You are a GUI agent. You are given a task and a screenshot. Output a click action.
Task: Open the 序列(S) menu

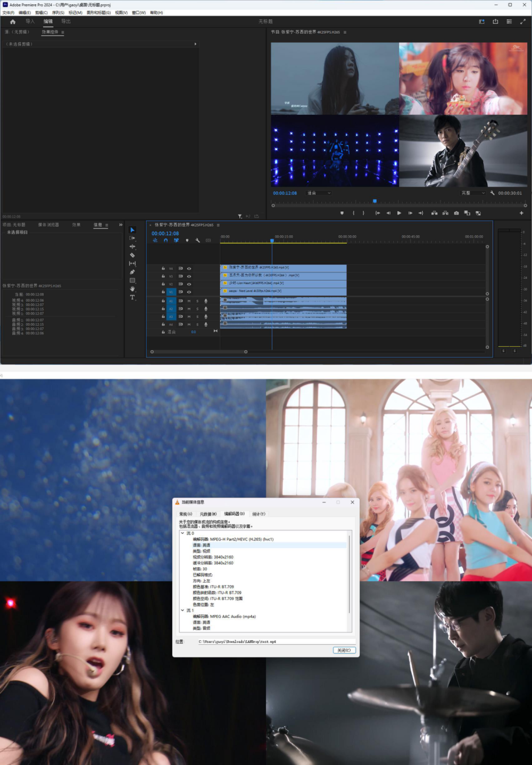(58, 13)
